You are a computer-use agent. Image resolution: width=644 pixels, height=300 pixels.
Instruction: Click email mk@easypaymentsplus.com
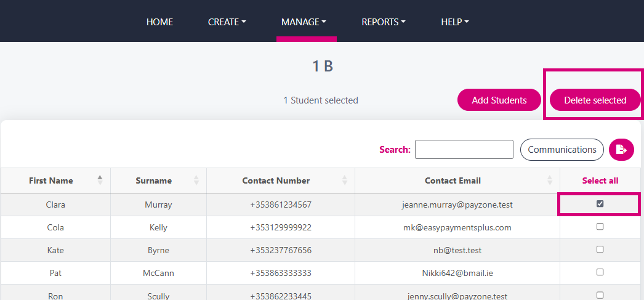pos(457,227)
